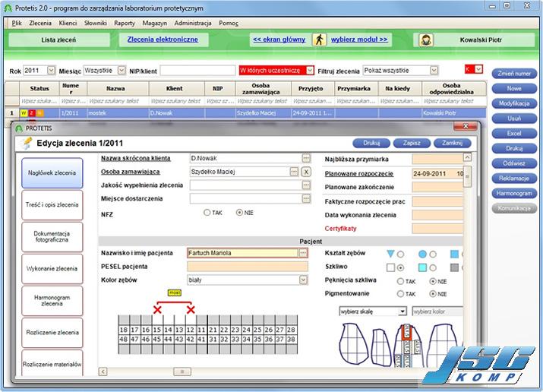The image size is (543, 392).
Task: Open the Plik menu
Action: (16, 24)
